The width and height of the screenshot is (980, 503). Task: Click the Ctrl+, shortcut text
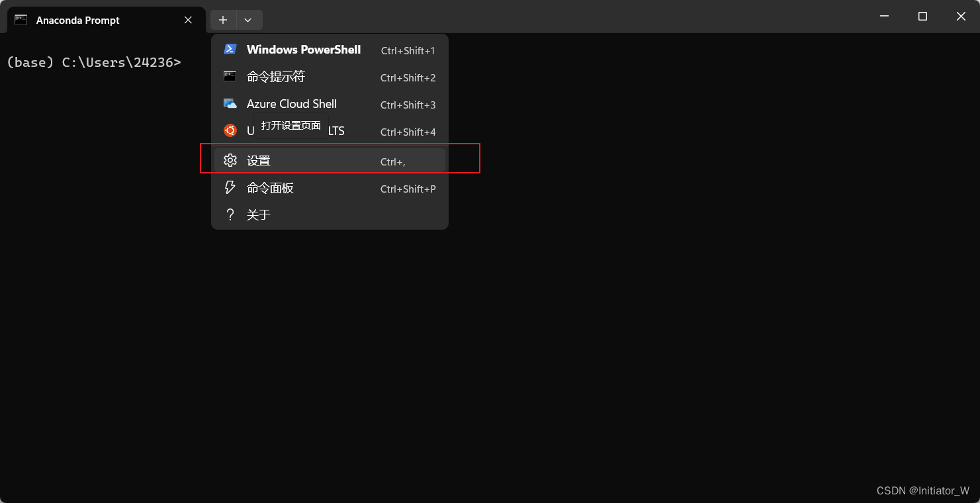click(393, 161)
